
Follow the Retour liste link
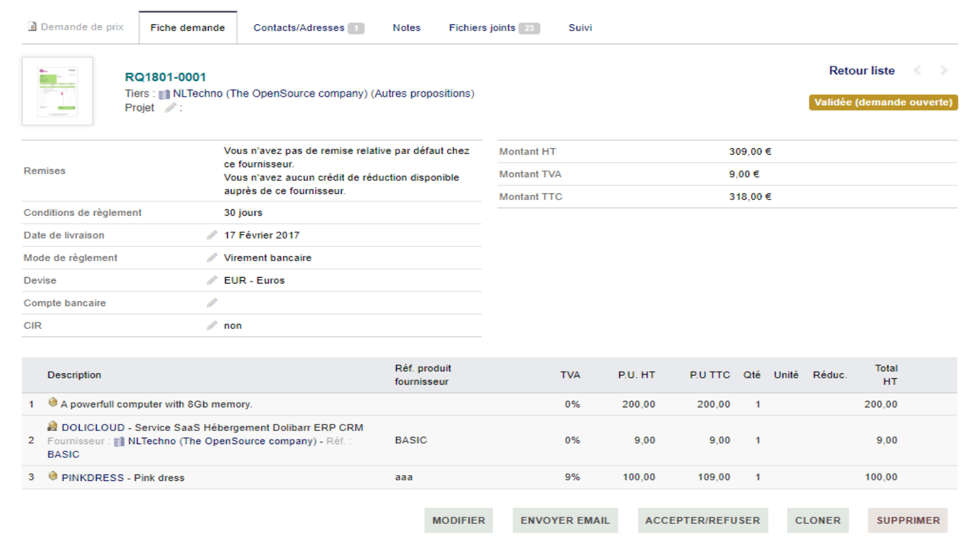[x=862, y=70]
